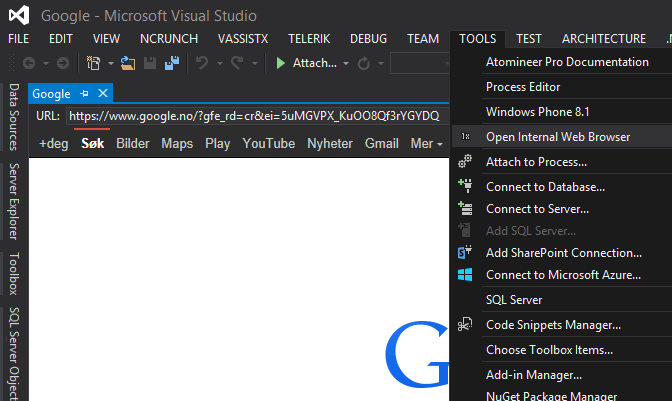Screen dimensions: 672x401
Task: Open the Refresh button dropdown arrow
Action: coord(381,63)
